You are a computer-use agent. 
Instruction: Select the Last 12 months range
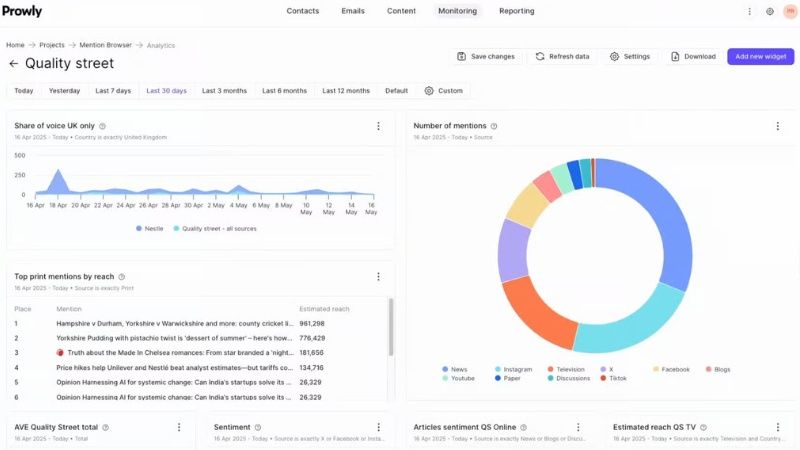(x=346, y=91)
